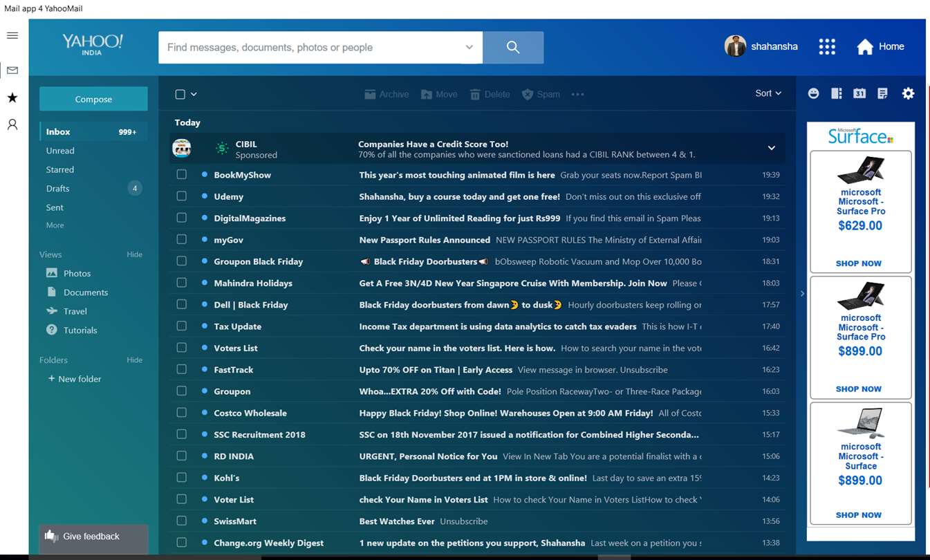The width and height of the screenshot is (930, 560).
Task: Tick the checkbox for BookMyShow email
Action: pos(181,175)
